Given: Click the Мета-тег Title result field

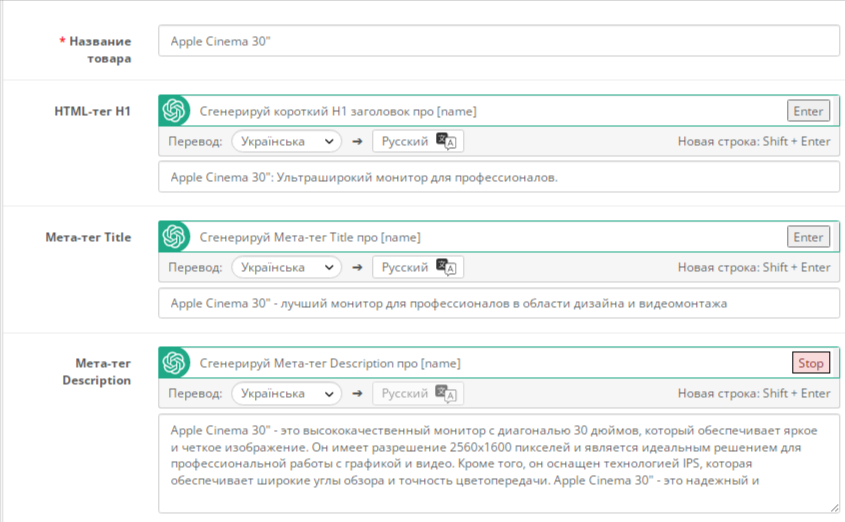Looking at the screenshot, I should (x=498, y=303).
